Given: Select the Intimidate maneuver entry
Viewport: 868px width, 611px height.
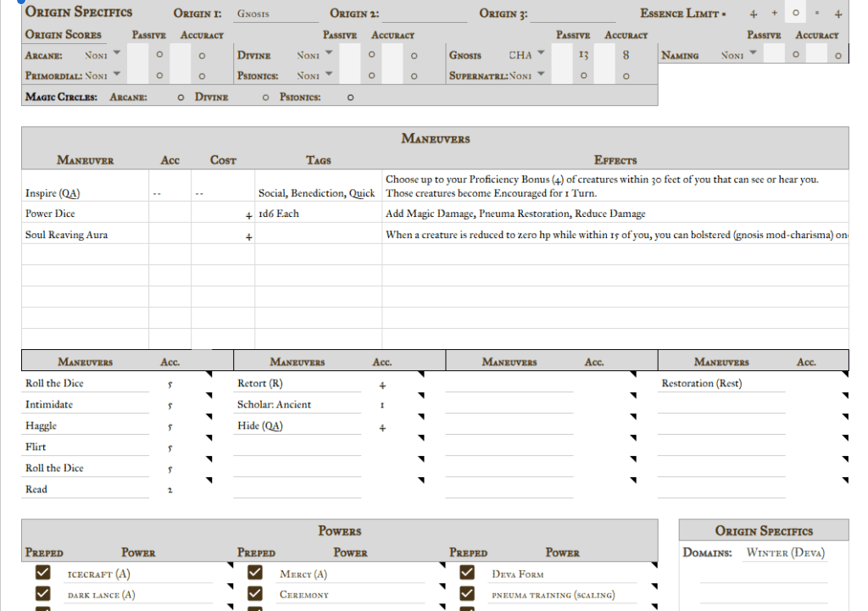Looking at the screenshot, I should pos(86,404).
